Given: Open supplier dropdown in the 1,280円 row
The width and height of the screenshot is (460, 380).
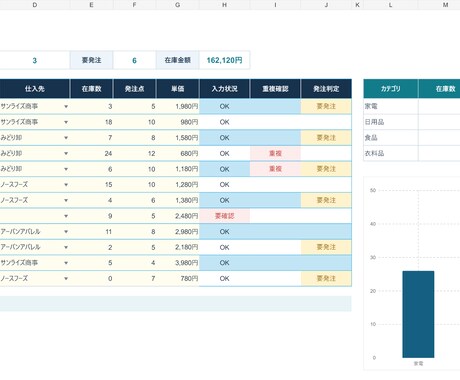Looking at the screenshot, I should click(66, 185).
